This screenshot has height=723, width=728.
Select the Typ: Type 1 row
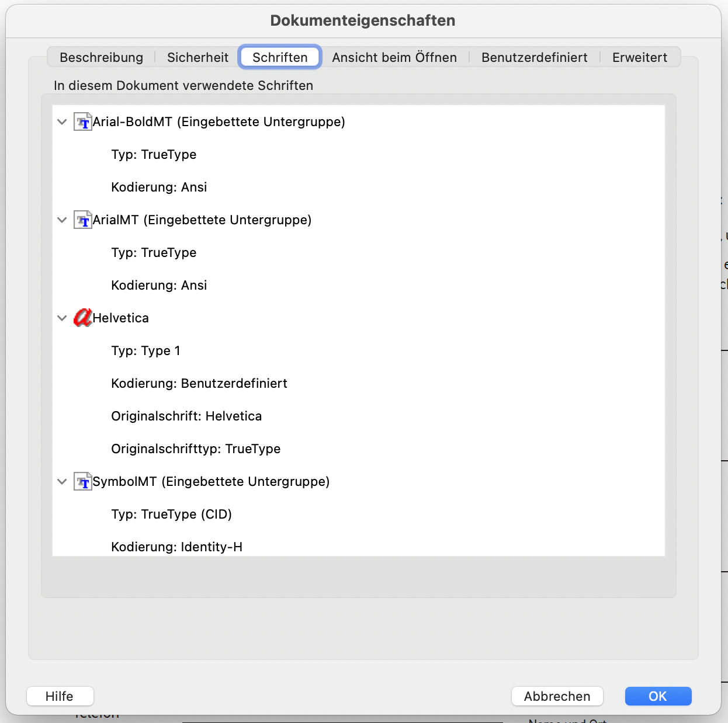click(145, 351)
